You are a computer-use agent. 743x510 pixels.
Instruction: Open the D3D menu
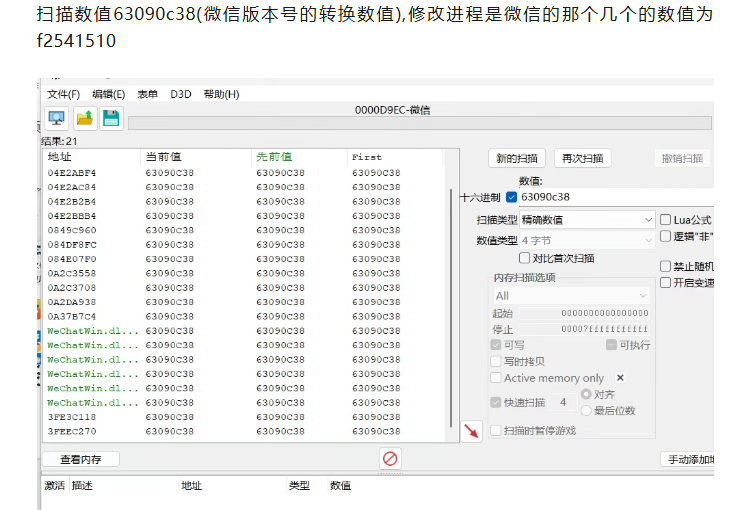tap(181, 94)
